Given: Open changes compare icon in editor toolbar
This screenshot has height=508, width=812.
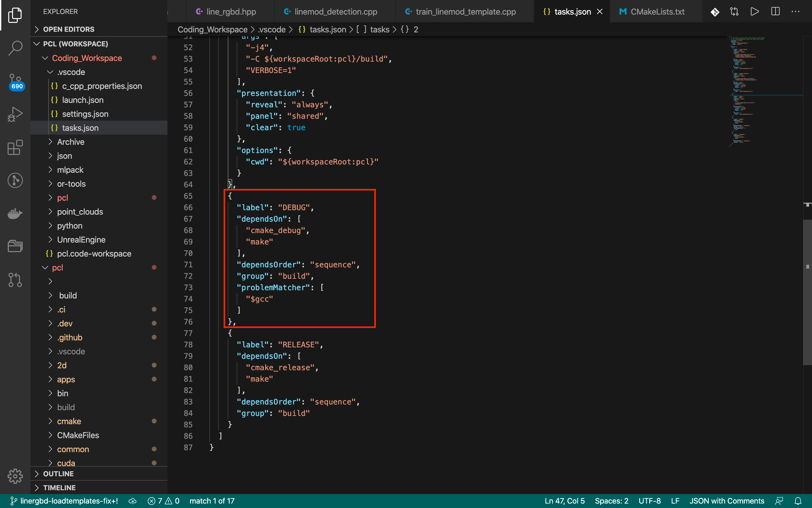Looking at the screenshot, I should point(735,12).
